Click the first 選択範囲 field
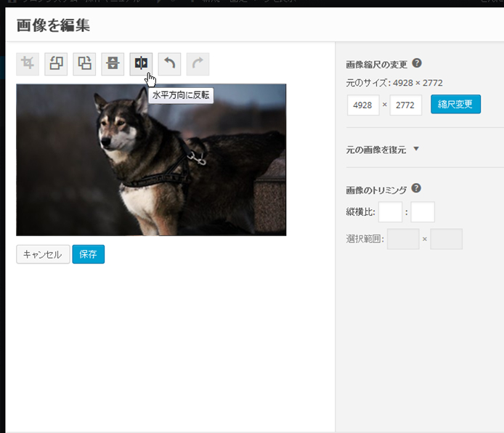 point(403,239)
